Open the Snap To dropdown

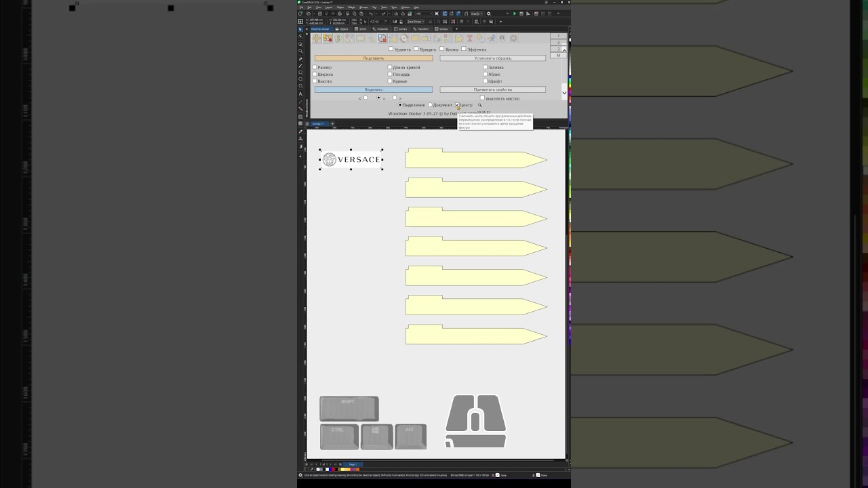tap(476, 14)
